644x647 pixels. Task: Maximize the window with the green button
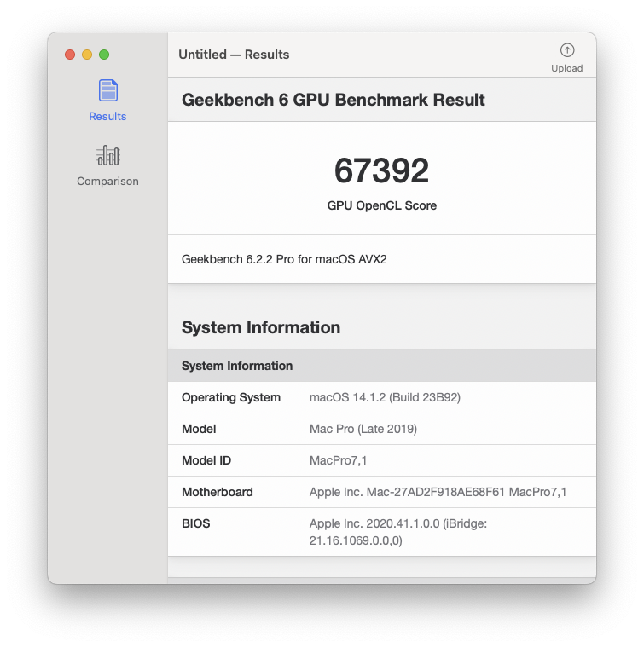pyautogui.click(x=104, y=55)
